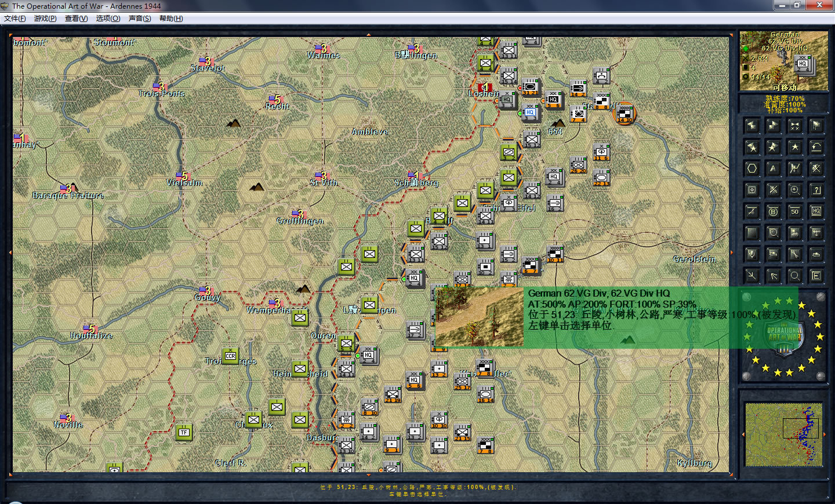Click the down-right converging arrow button
Screen dimensions: 835x504
pyautogui.click(x=752, y=276)
